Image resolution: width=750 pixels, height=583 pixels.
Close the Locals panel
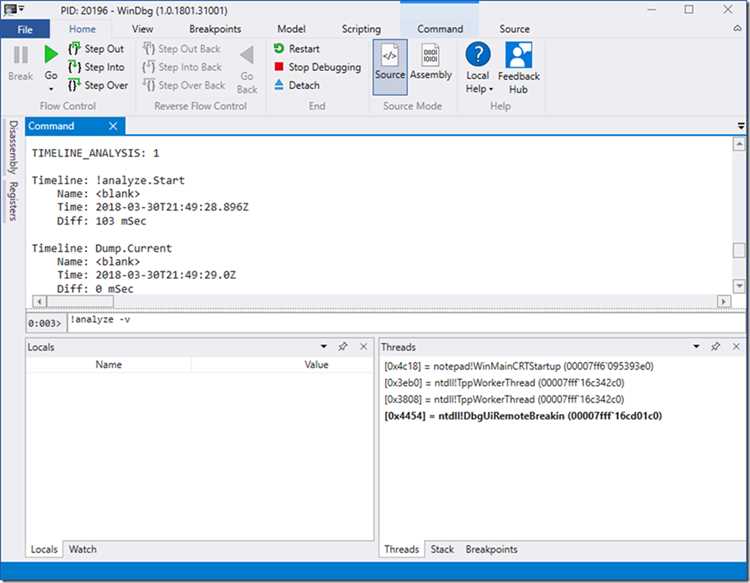tap(364, 347)
